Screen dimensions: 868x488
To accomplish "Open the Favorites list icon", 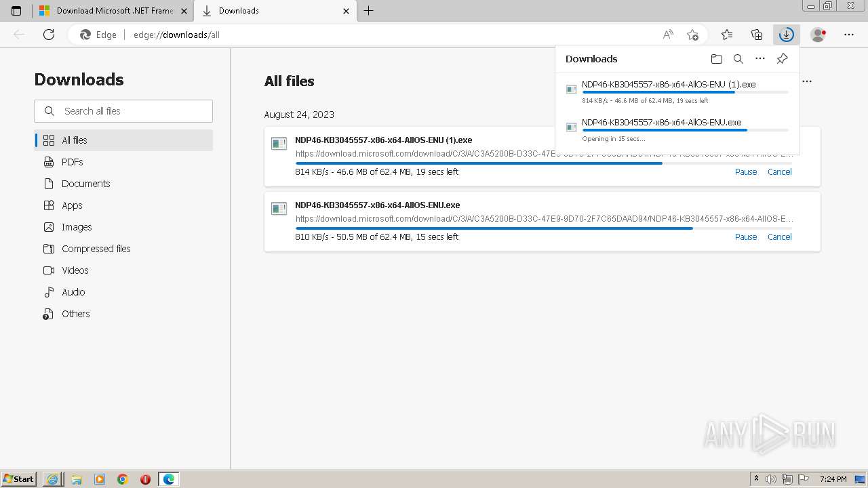I will point(727,35).
